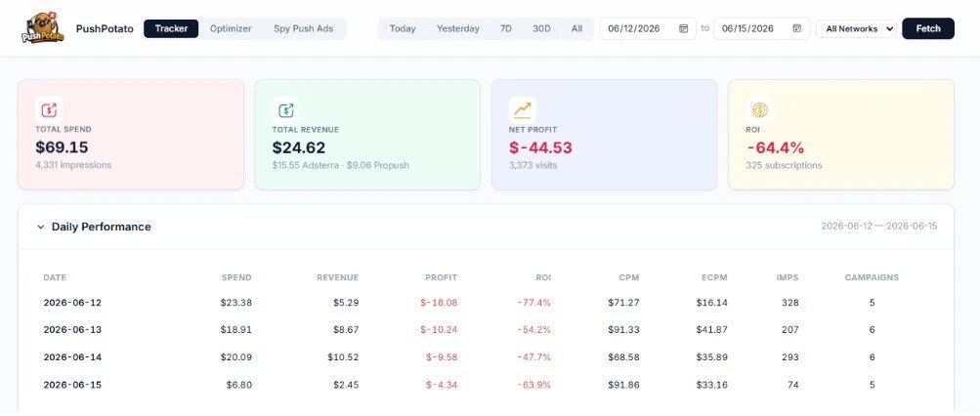Open calendar picker on end date field
This screenshot has height=416, width=980.
[797, 28]
